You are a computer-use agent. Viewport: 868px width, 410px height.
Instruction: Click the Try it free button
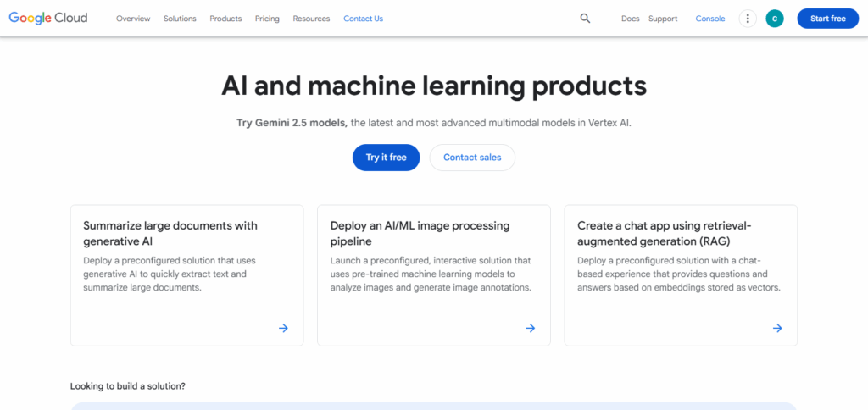[x=386, y=158]
